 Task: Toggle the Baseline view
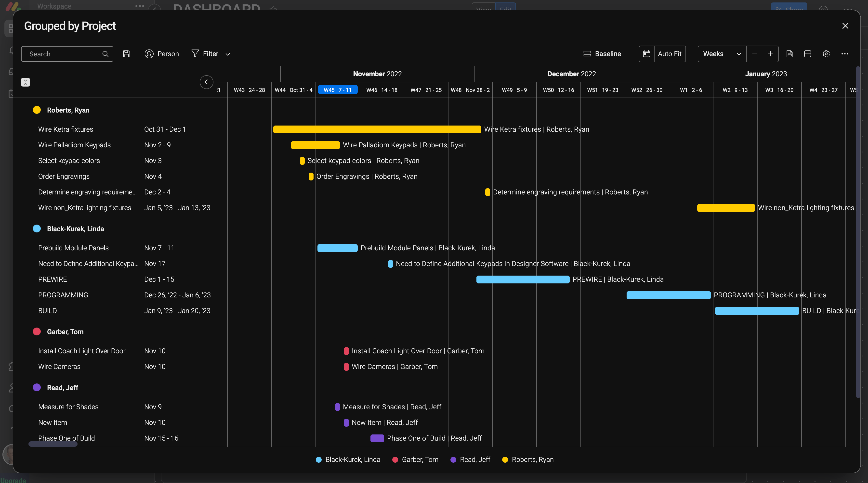pyautogui.click(x=602, y=54)
